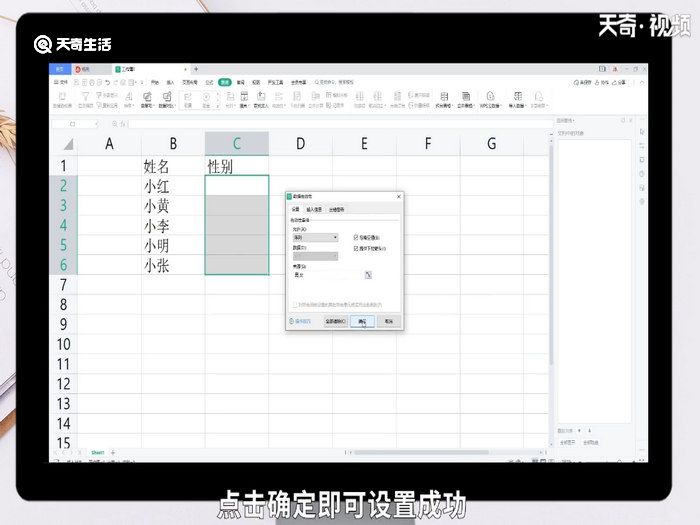Screen dimensions: 700x525
Task: Click the Source input field containing 男,女
Action: [x=328, y=275]
